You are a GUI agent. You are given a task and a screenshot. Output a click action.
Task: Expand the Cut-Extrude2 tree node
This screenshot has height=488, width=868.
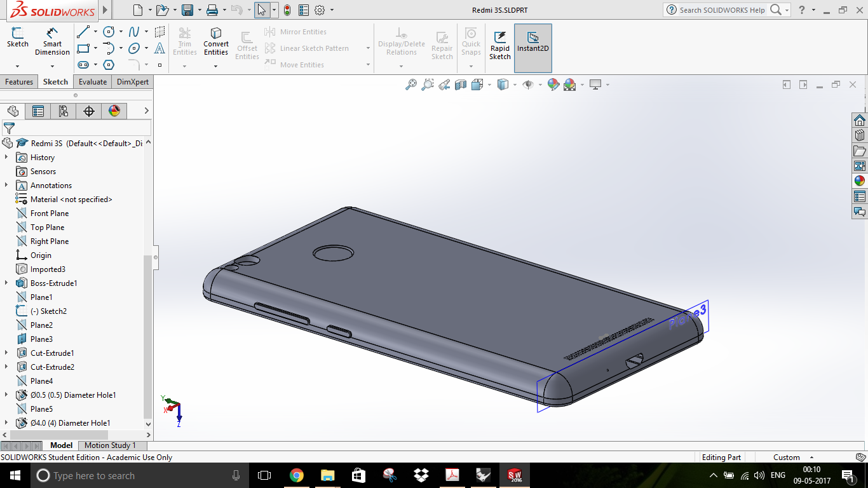coord(6,367)
